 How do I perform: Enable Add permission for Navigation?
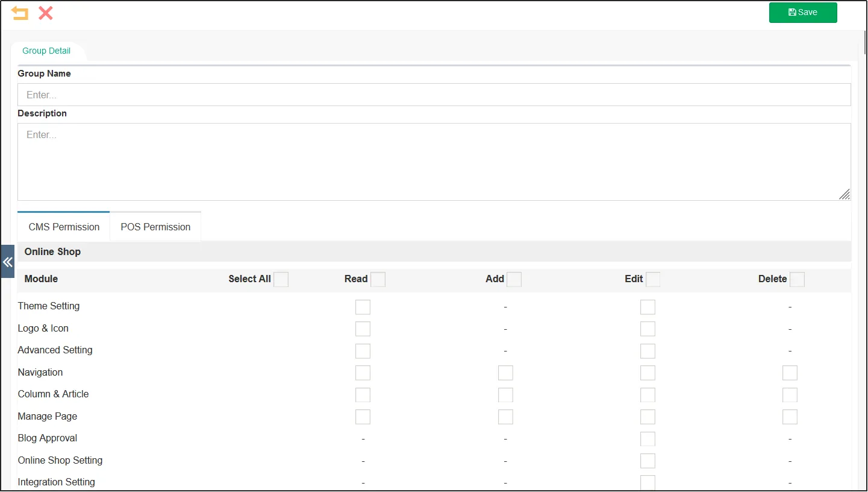(x=505, y=373)
